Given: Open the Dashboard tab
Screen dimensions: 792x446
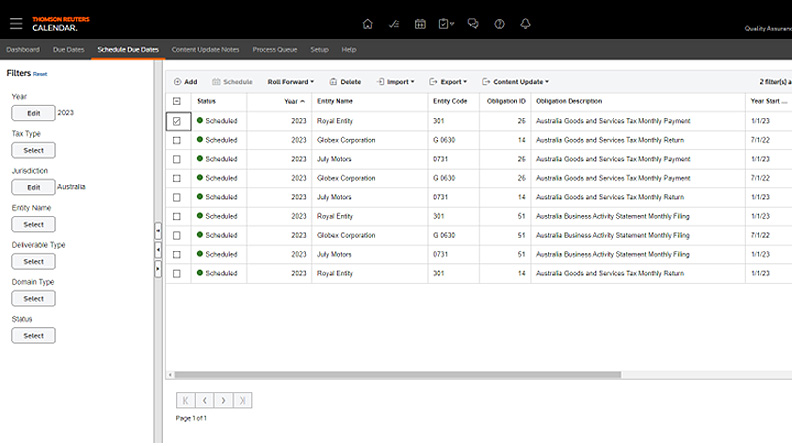Looking at the screenshot, I should click(23, 49).
